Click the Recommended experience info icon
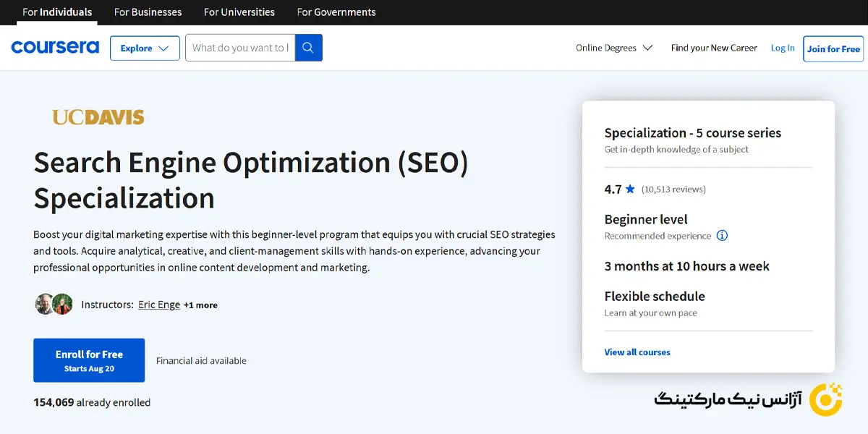 point(722,236)
